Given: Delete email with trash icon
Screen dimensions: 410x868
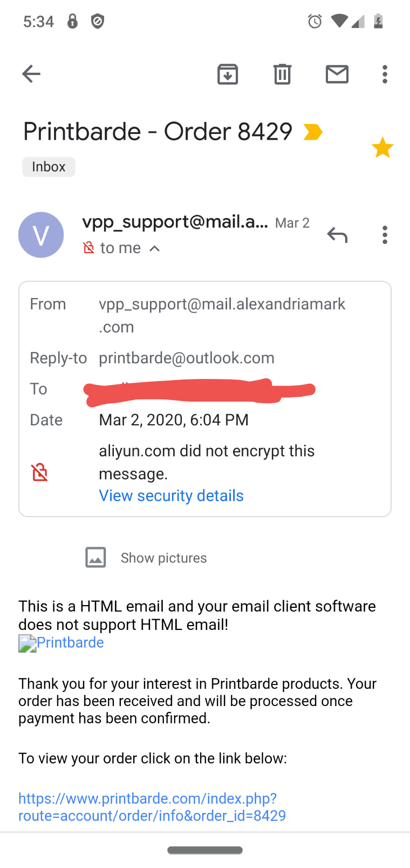Looking at the screenshot, I should point(282,74).
